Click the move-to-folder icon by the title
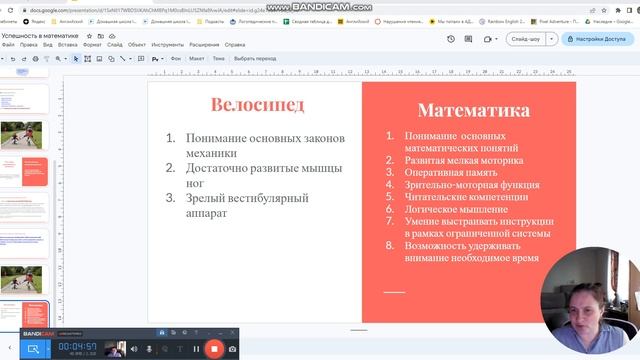Viewport: 640px width, 360px height. tap(100, 36)
